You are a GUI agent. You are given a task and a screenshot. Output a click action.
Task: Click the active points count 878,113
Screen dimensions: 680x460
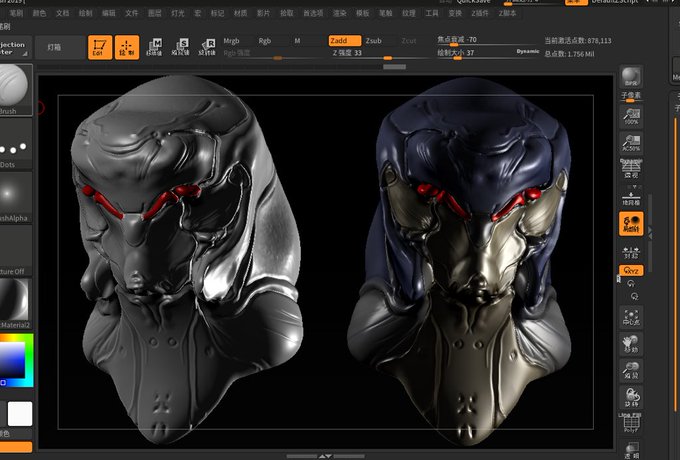578,41
